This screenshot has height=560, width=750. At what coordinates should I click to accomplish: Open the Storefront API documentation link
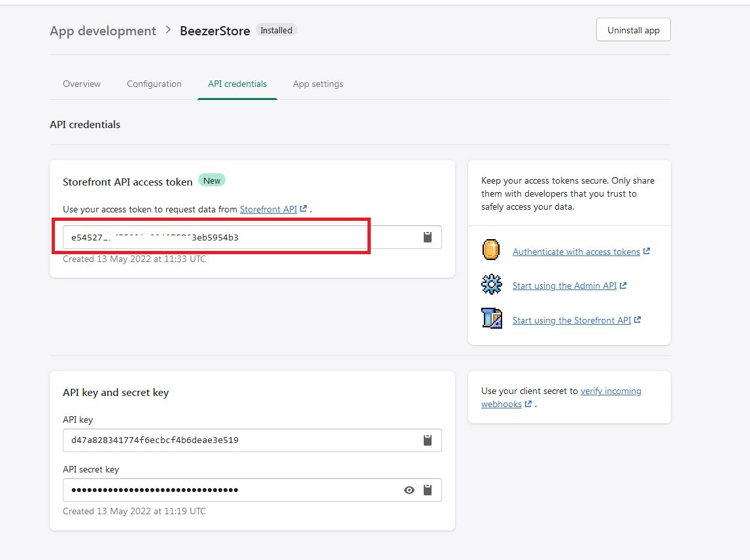[269, 209]
